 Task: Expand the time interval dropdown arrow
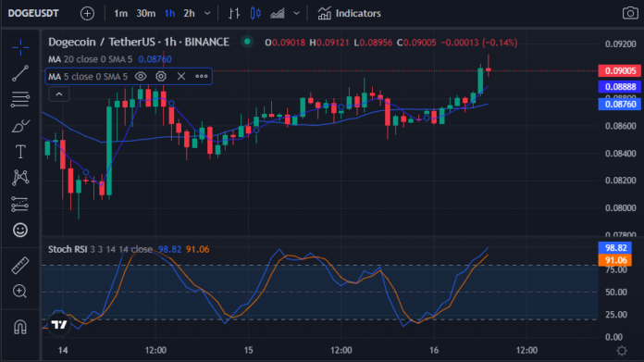(x=207, y=14)
